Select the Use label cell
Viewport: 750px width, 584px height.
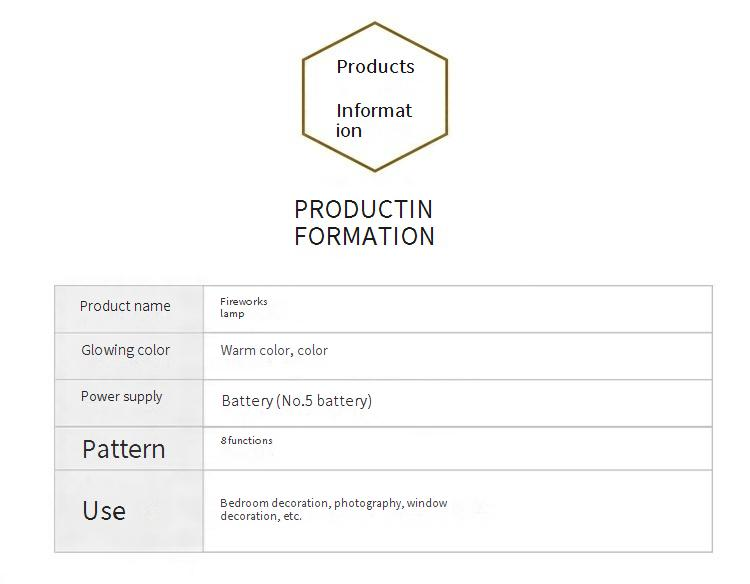[104, 511]
